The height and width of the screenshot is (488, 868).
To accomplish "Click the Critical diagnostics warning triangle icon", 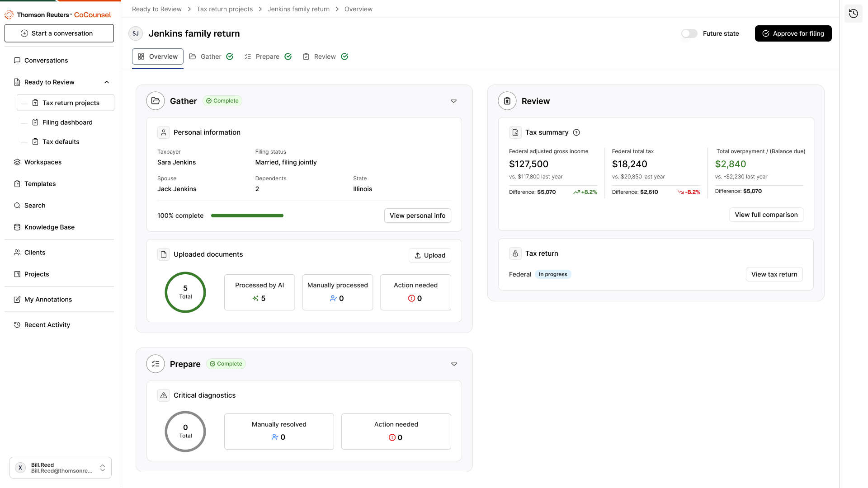I will [164, 395].
